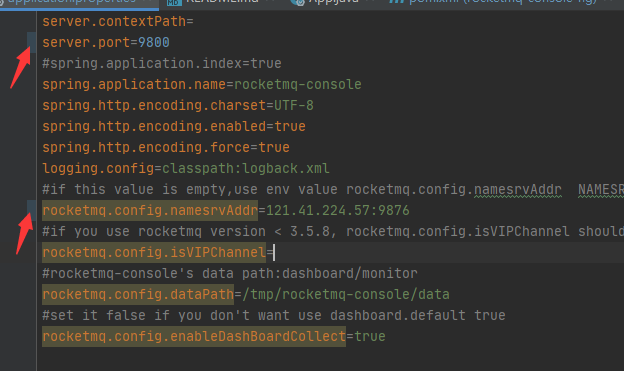Click the commented #spring.application.index=true line
The image size is (624, 371).
[x=162, y=64]
